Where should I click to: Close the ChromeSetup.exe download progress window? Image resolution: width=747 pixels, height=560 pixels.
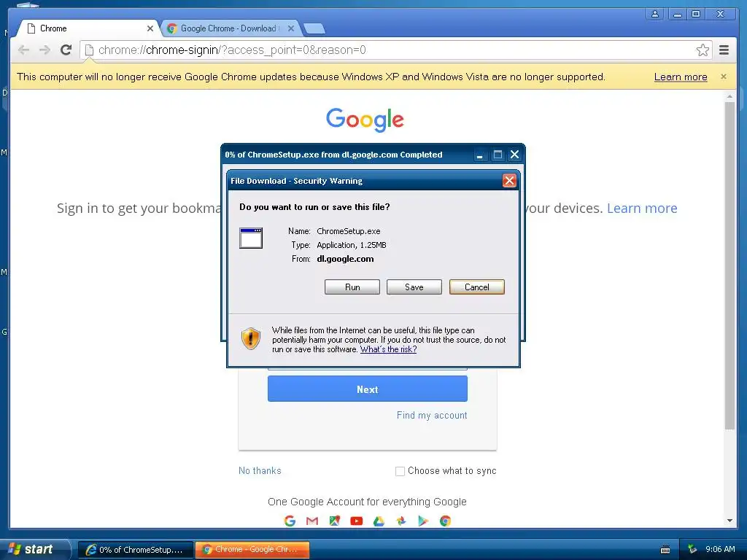pos(514,155)
